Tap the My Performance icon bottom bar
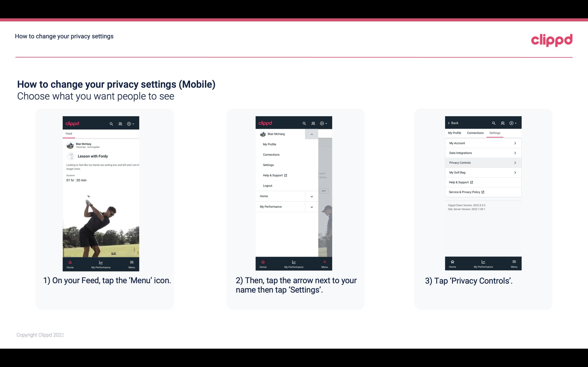 101,264
